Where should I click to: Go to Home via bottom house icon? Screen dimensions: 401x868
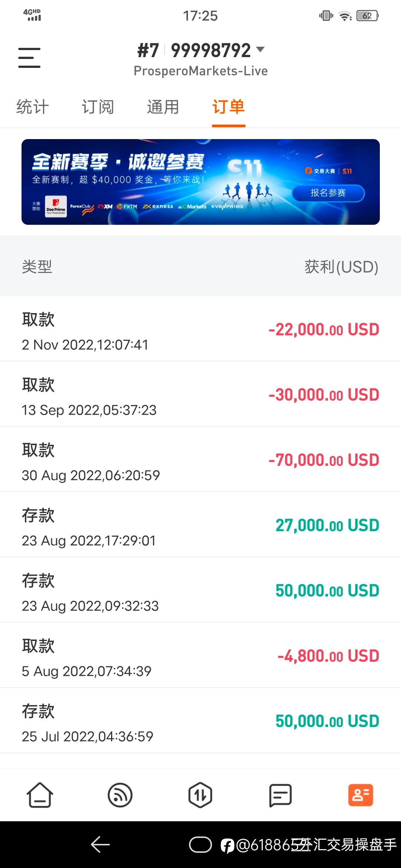point(40,795)
